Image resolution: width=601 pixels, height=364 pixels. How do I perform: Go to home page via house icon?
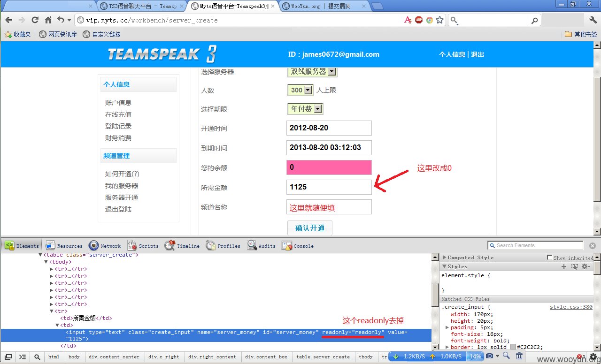coord(48,20)
